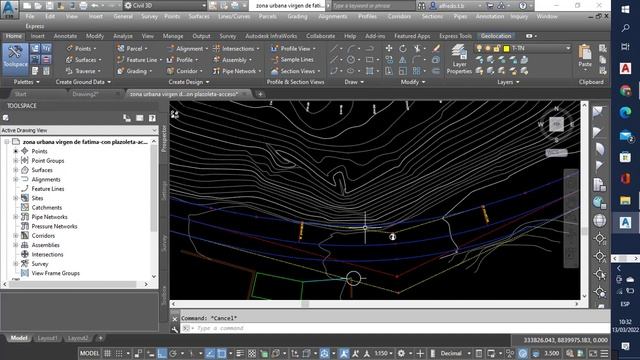640x360 pixels.
Task: Click the command line input field
Action: coord(394,328)
